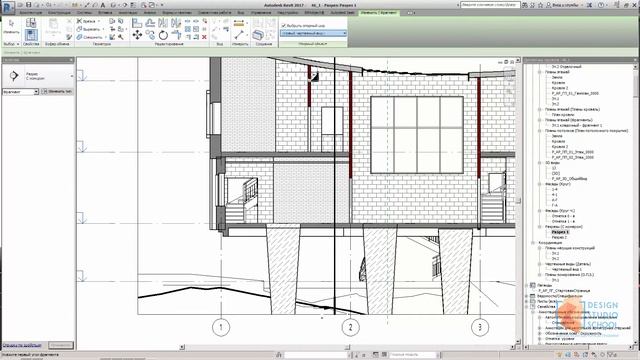Image resolution: width=640 pixels, height=360 pixels.
Task: Click the section type icon in Properties palette
Action: 14,76
